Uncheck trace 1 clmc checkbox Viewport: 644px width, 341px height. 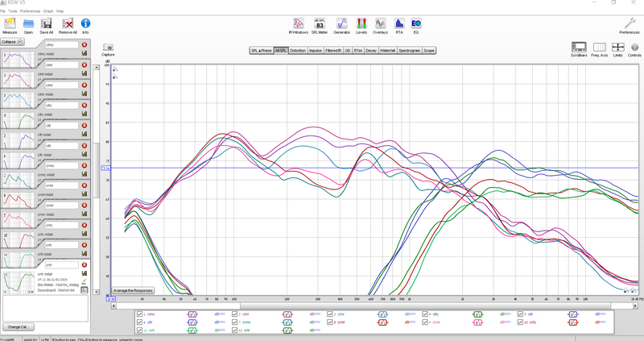(x=139, y=314)
